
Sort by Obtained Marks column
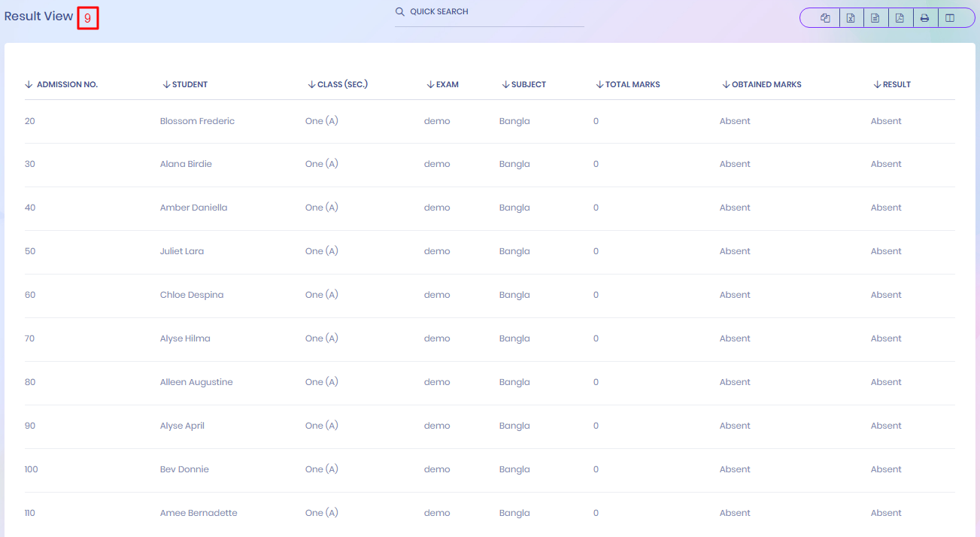(766, 84)
